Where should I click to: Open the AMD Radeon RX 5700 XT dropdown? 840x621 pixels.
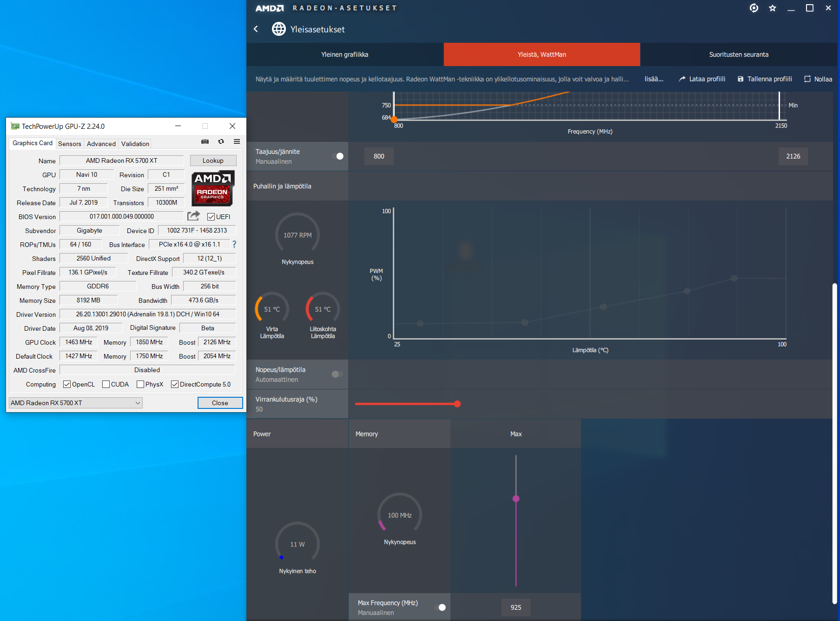pyautogui.click(x=76, y=403)
